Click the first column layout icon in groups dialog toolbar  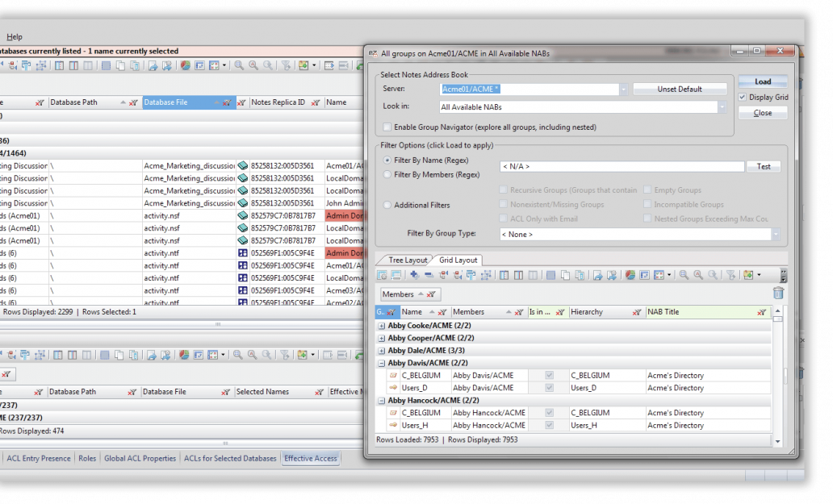pos(504,275)
